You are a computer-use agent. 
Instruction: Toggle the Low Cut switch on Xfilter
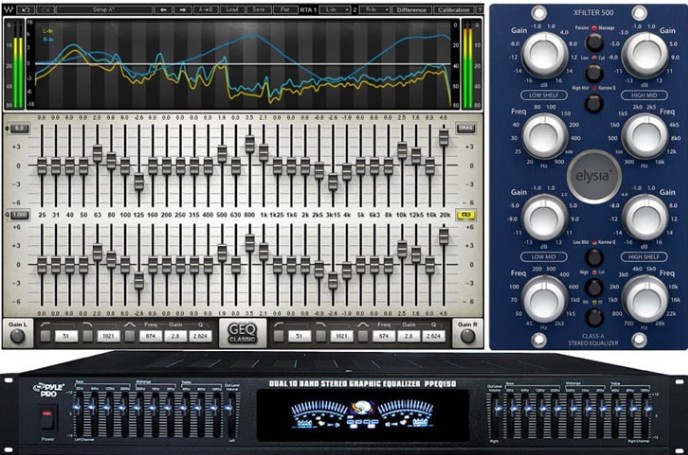point(594,73)
